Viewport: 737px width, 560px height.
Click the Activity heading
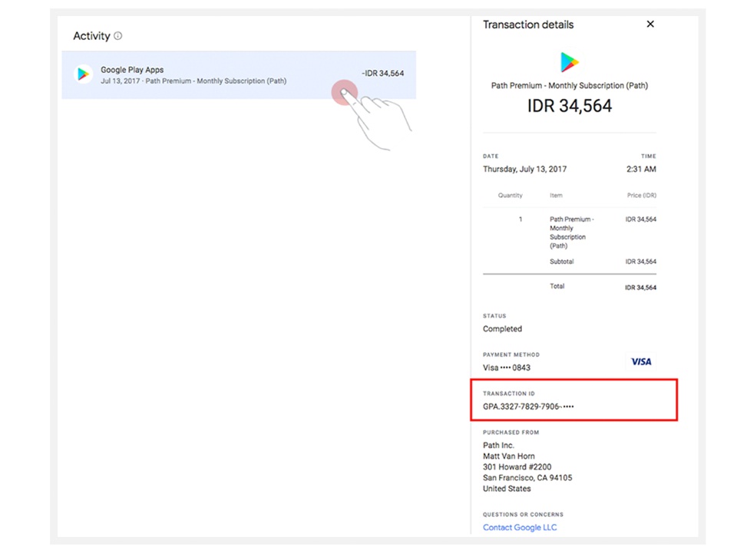click(91, 36)
